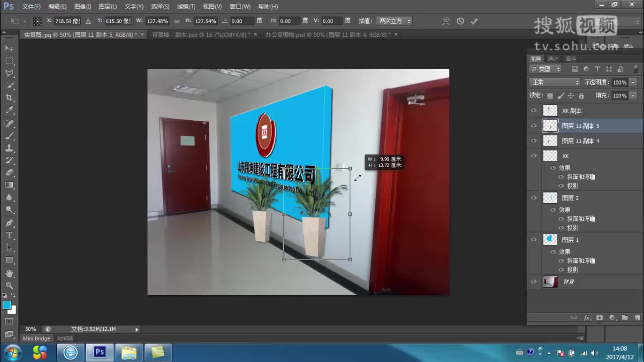Hide the XK 副本 layer
The height and width of the screenshot is (362, 644).
click(534, 111)
